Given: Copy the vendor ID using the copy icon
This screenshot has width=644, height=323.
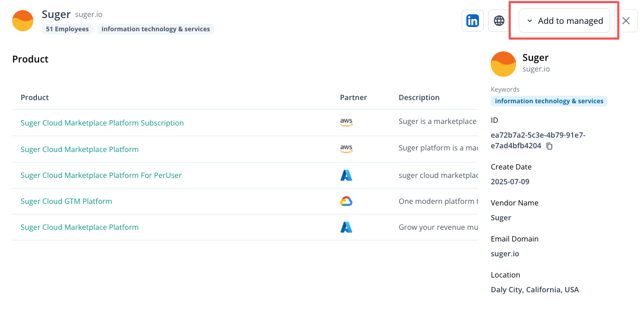Looking at the screenshot, I should [549, 146].
